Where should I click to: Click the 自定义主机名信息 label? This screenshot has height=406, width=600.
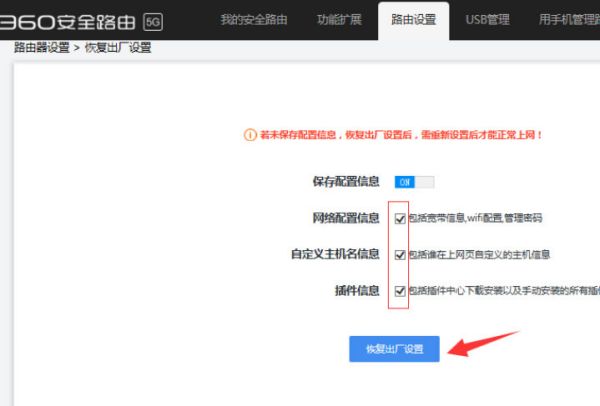335,254
